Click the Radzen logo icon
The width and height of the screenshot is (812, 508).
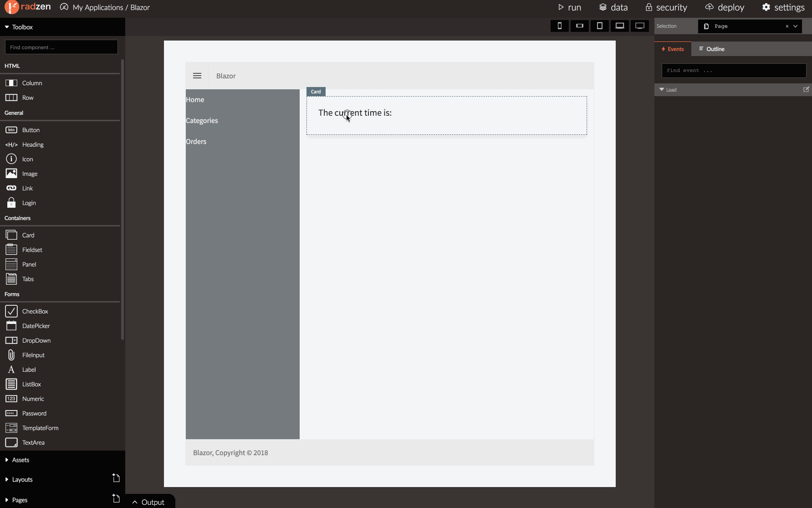pyautogui.click(x=11, y=7)
